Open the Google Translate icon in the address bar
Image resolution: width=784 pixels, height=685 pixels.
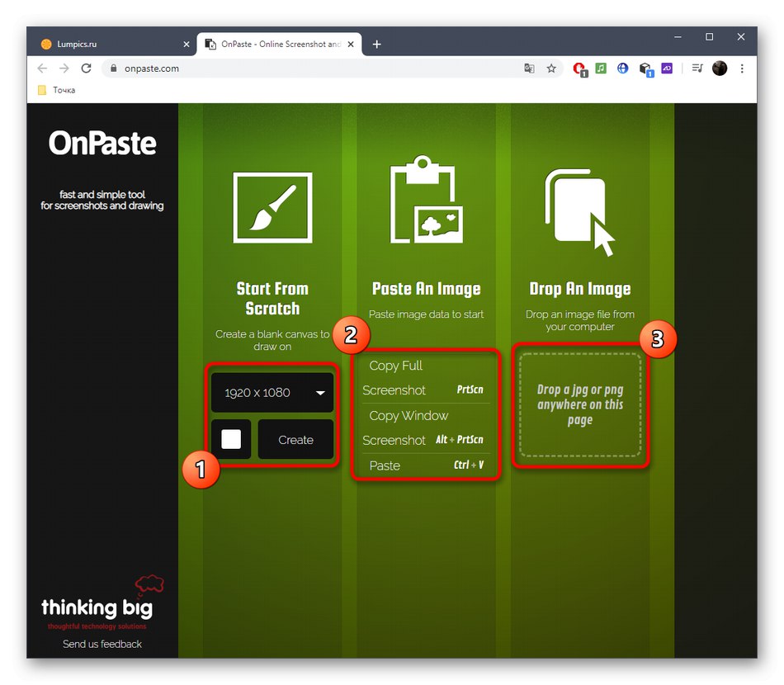point(529,68)
